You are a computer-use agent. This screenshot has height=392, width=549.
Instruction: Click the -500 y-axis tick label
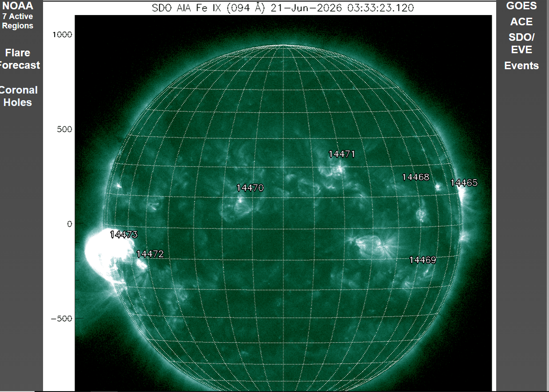point(61,318)
